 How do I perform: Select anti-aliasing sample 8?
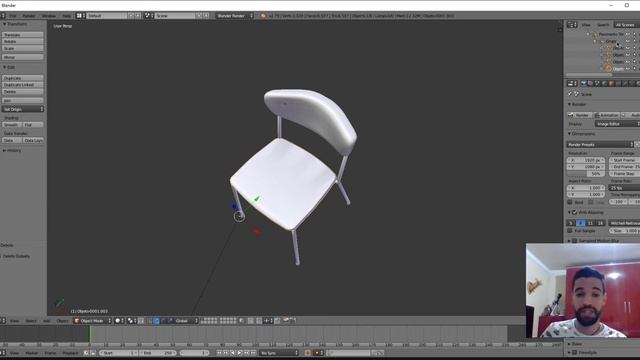pos(581,223)
